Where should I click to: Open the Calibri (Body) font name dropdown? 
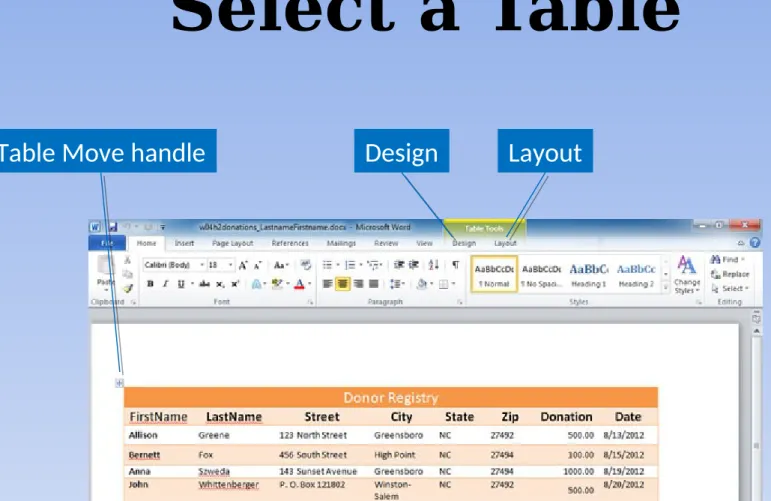202,265
